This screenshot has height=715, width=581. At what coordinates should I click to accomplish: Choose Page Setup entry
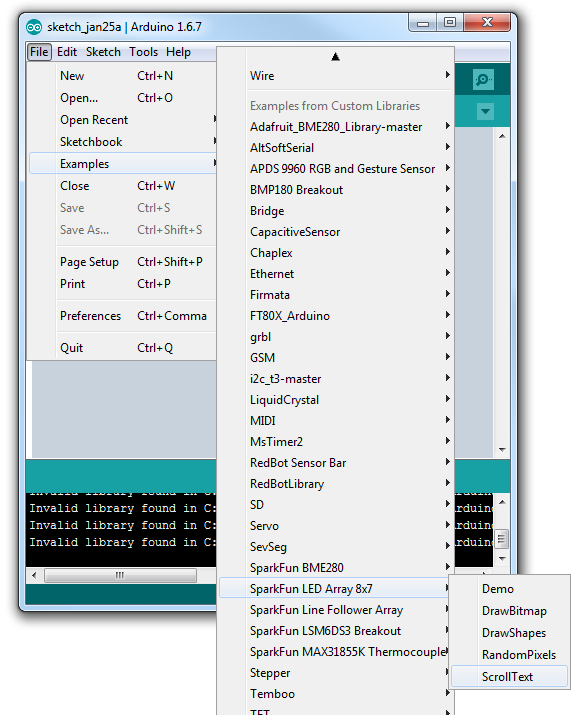(x=123, y=262)
